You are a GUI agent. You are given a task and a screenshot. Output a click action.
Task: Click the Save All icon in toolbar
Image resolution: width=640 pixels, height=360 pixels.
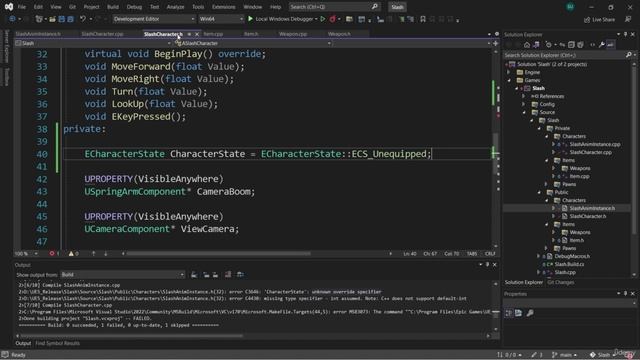(x=71, y=19)
